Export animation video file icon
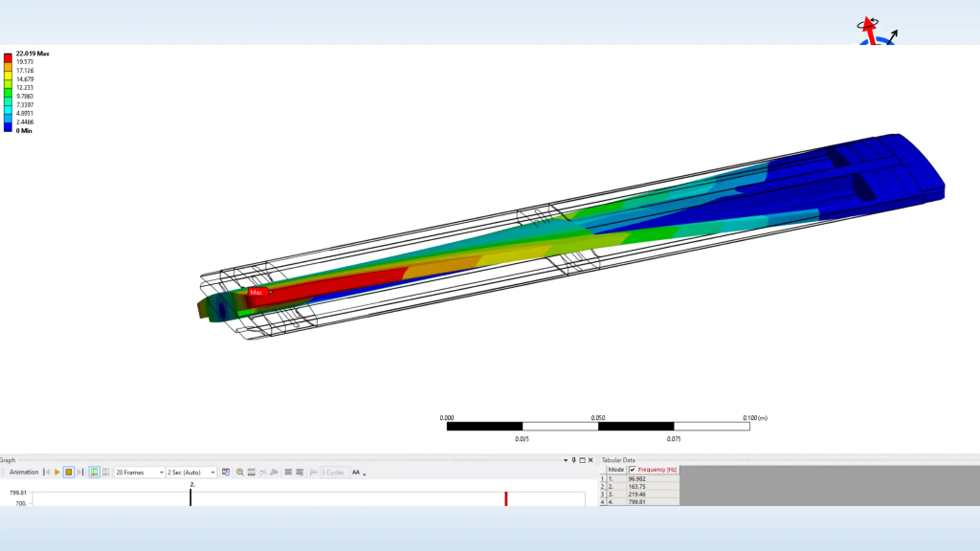 pos(226,472)
